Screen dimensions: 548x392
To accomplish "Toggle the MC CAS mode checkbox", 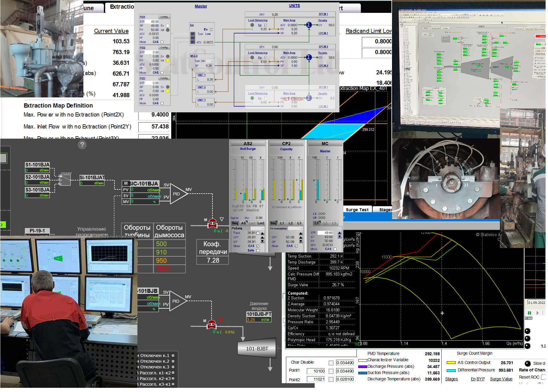I will coord(335,249).
